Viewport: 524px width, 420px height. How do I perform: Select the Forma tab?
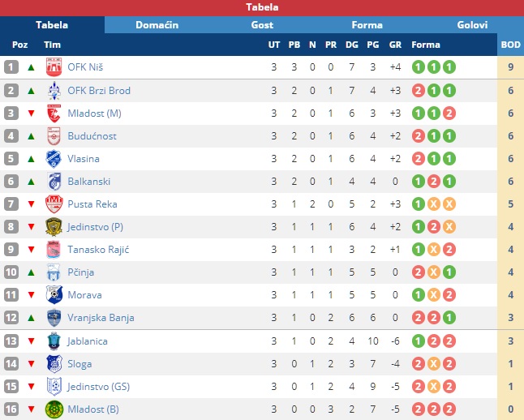click(x=367, y=25)
